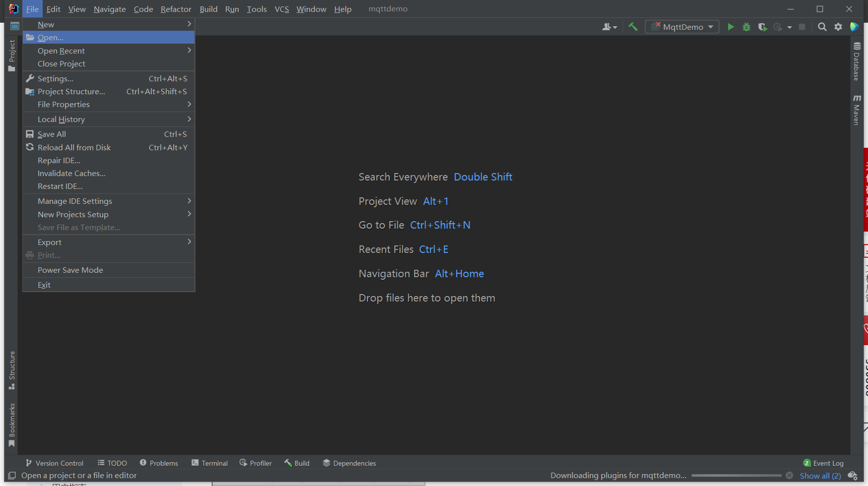Viewport: 868px width, 486px height.
Task: Open the Help menu
Action: [343, 9]
